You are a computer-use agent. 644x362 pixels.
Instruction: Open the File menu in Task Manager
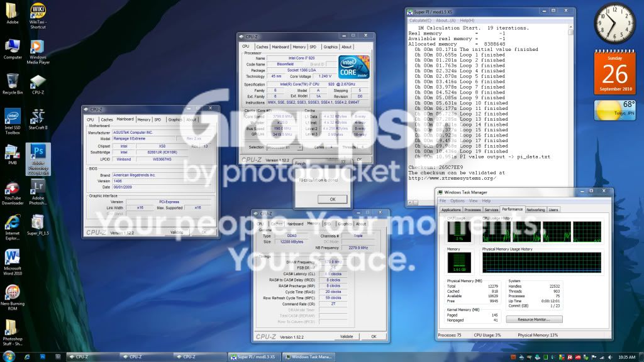click(443, 200)
